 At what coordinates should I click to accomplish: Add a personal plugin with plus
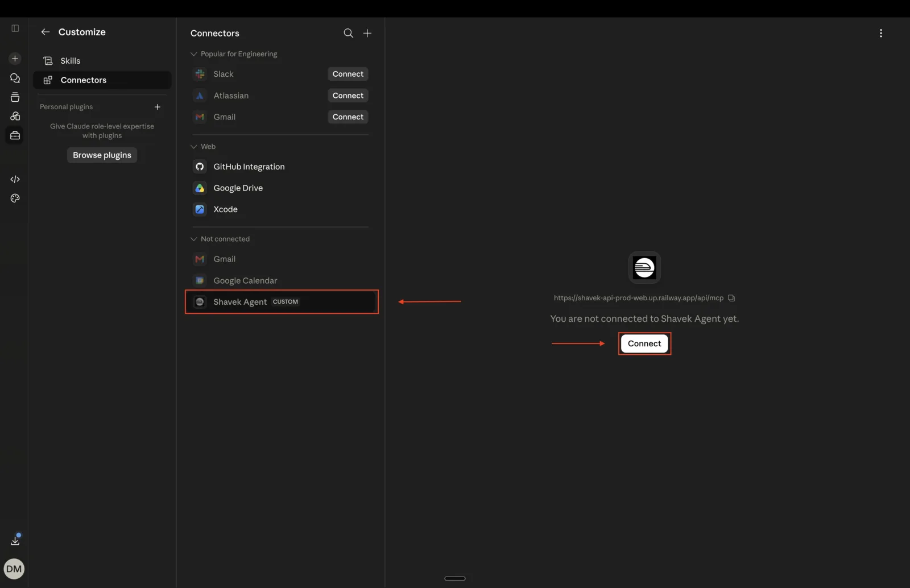158,107
